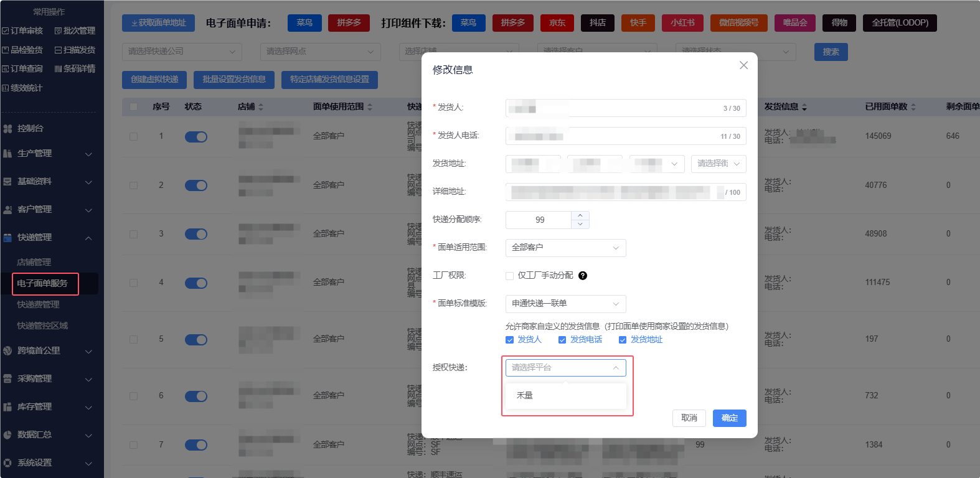Viewport: 980px width, 478px height.
Task: Click the icon beside 绩效统计 shortcut
Action: coord(5,88)
